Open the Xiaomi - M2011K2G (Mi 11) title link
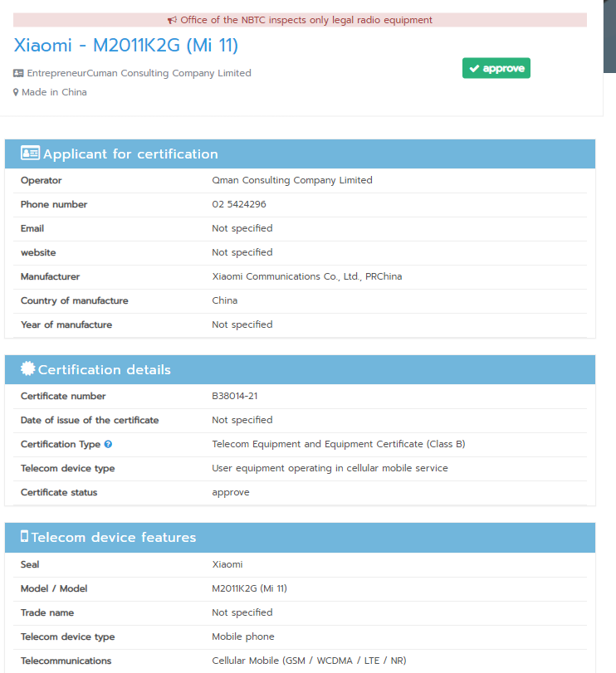Viewport: 616px width, 673px height. pos(126,46)
